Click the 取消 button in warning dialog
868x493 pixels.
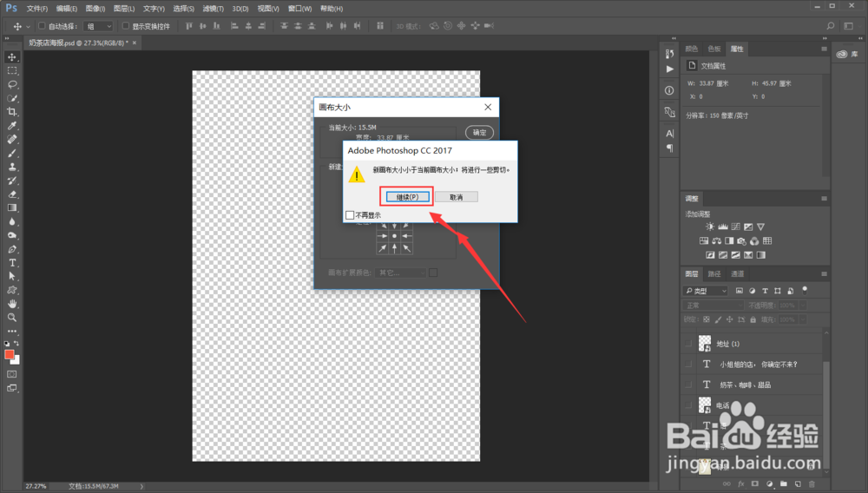tap(457, 197)
